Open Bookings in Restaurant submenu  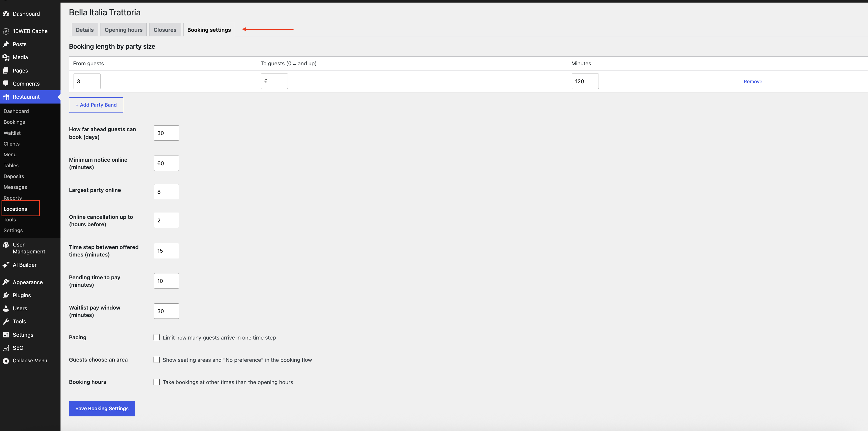(14, 122)
